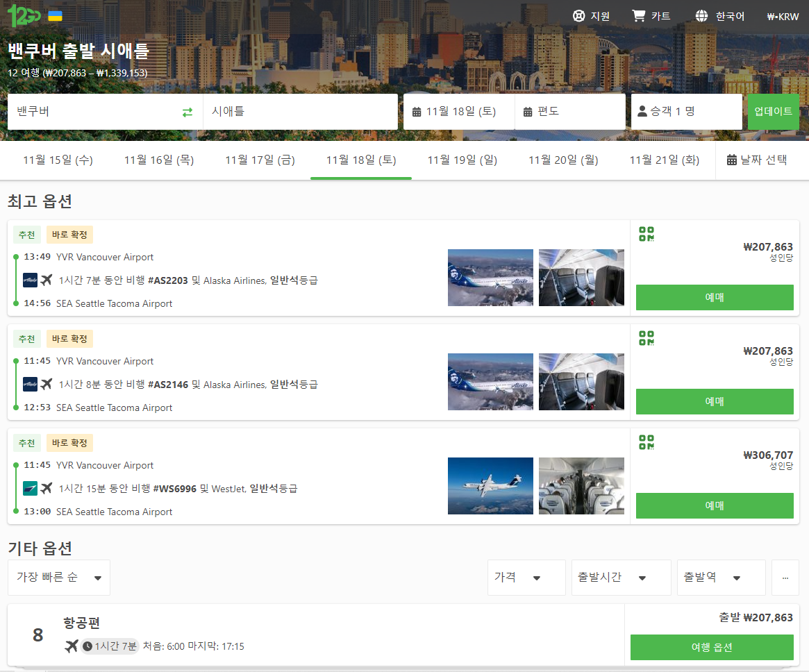Click Alaska Airlines logo on AS2146 row

(31, 384)
